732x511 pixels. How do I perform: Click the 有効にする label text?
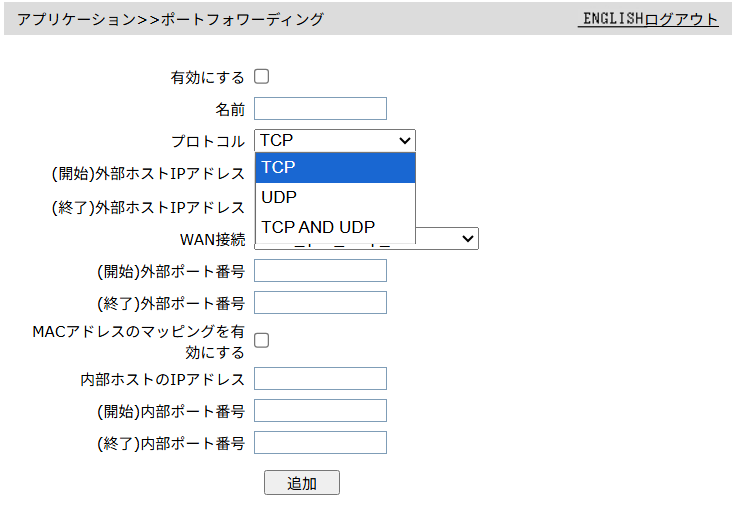click(208, 77)
